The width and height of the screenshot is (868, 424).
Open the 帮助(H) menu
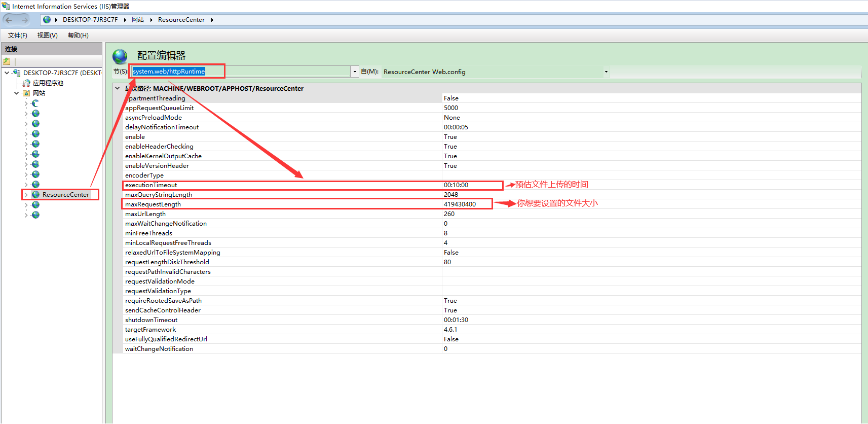78,36
